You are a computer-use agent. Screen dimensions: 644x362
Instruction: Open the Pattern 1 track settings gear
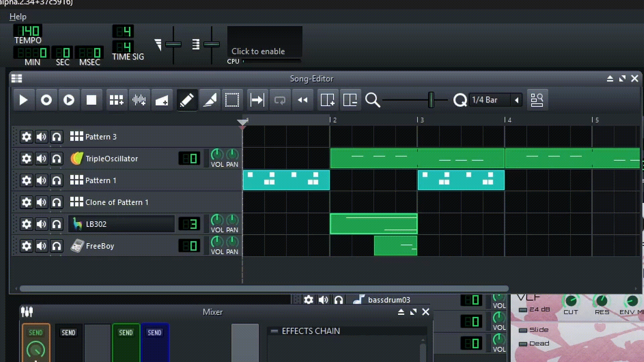tap(26, 180)
